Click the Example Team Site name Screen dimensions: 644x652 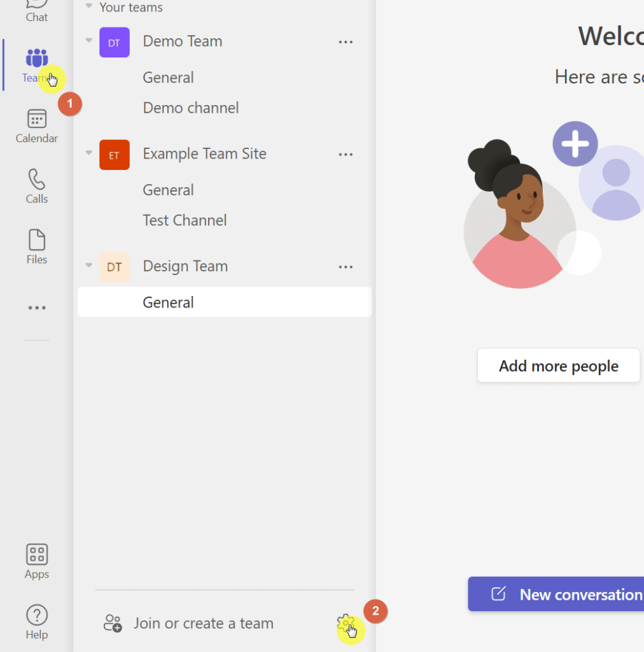[204, 153]
